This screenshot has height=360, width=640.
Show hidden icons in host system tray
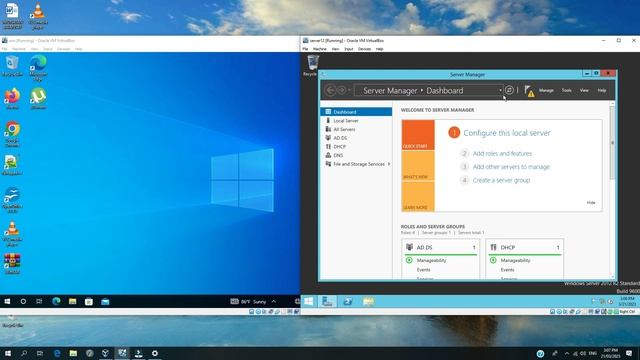(567, 353)
